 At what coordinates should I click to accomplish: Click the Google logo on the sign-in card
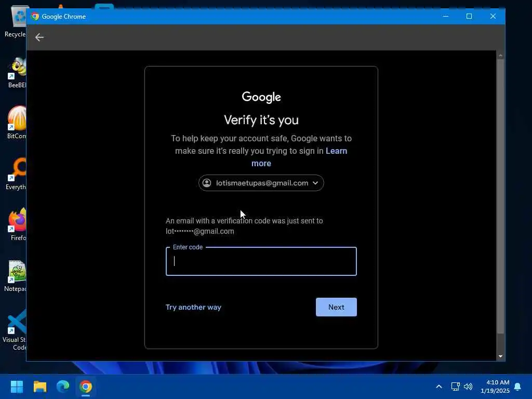coord(261,97)
